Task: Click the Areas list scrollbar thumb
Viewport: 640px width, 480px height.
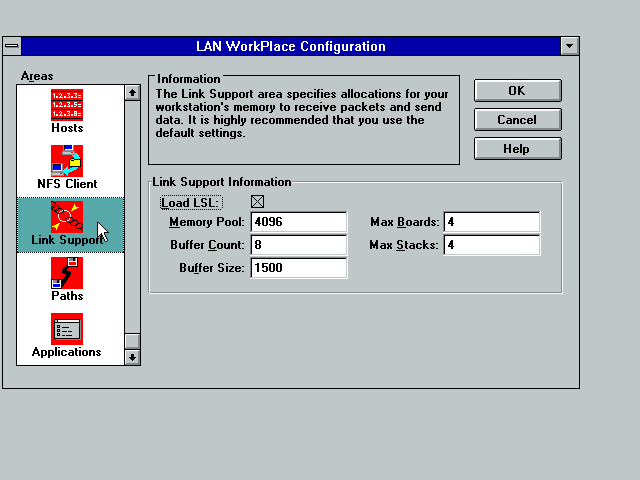Action: click(132, 341)
